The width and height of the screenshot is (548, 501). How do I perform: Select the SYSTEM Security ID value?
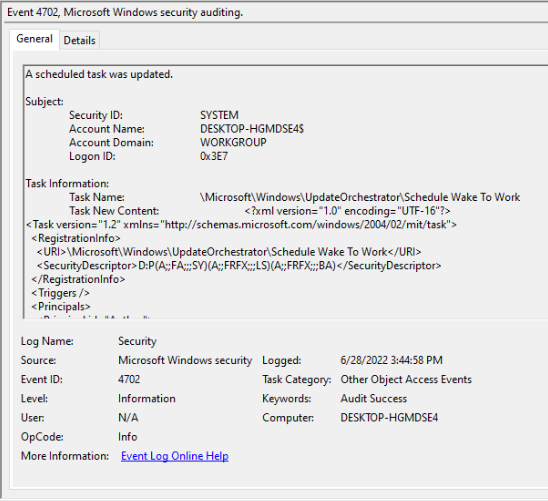coord(219,115)
